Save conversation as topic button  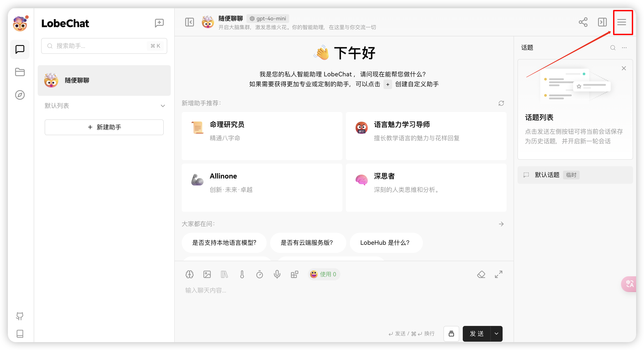coord(451,334)
